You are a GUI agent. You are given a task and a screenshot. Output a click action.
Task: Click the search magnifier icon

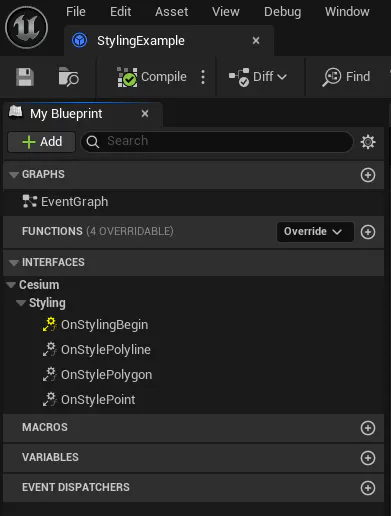(93, 142)
